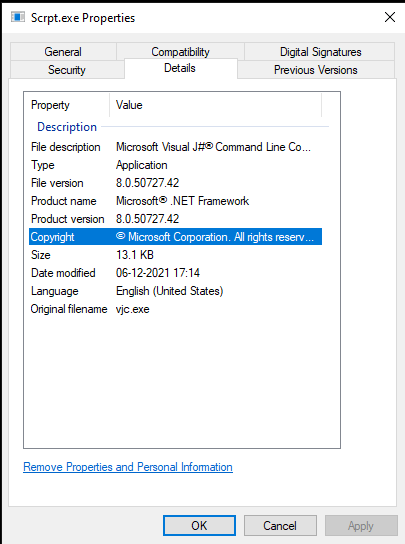The image size is (405, 544).
Task: Select the File description row
Action: [176, 147]
